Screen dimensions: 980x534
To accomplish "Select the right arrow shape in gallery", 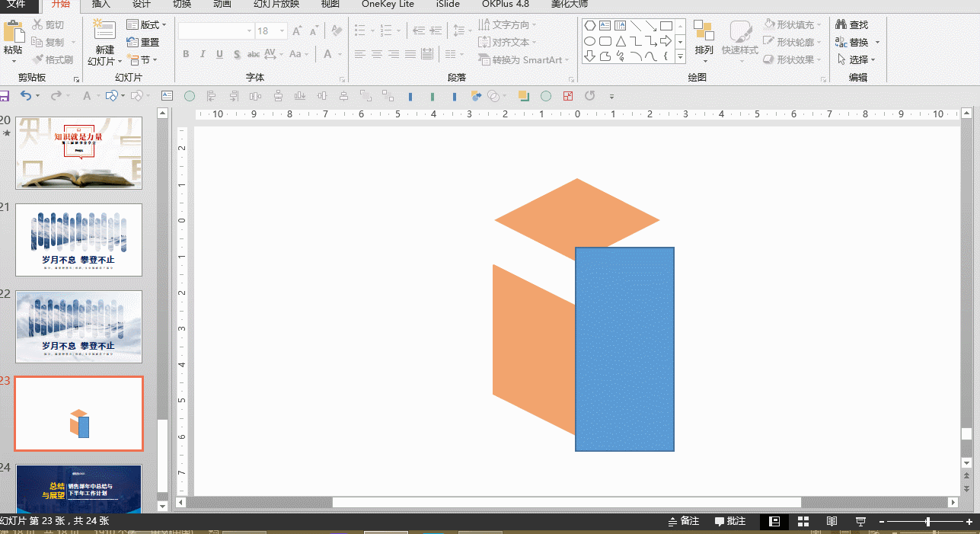I will pyautogui.click(x=666, y=41).
